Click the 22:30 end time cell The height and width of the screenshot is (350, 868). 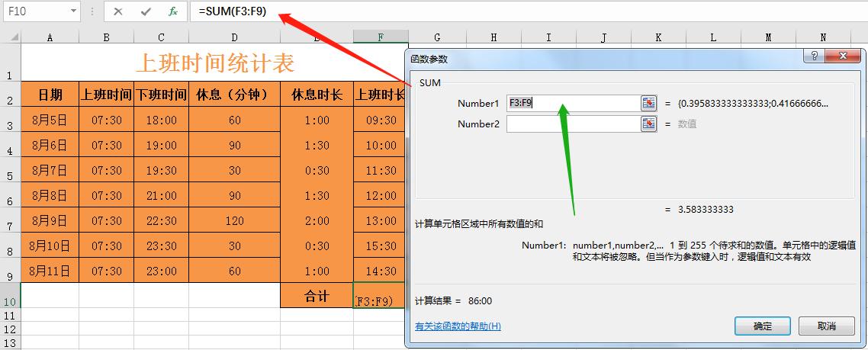(161, 220)
